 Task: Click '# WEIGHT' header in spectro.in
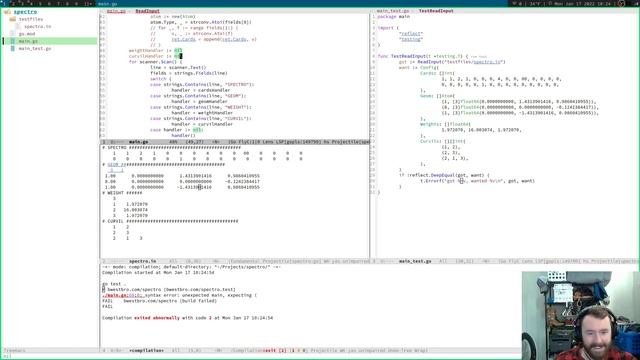point(122,193)
